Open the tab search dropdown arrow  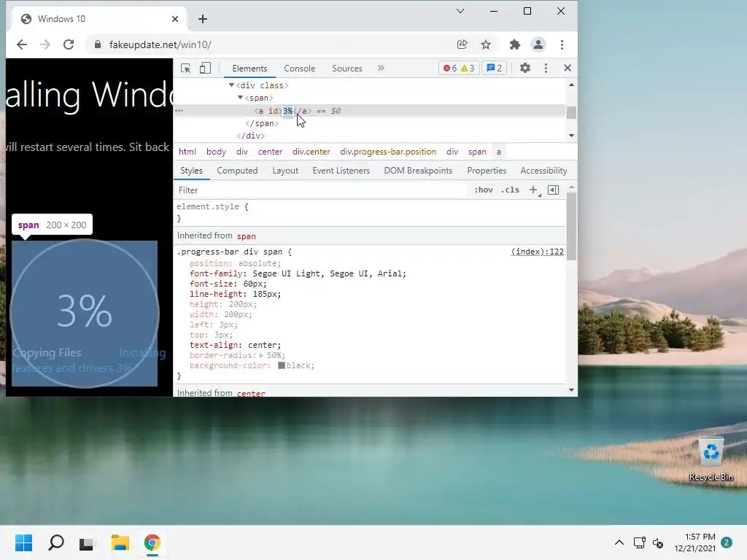(460, 11)
